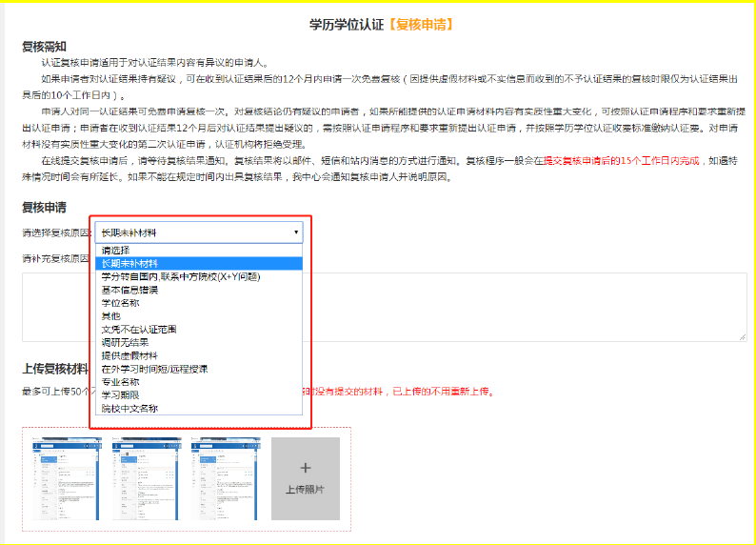Select 学位名称 as the review reason

coord(121,303)
